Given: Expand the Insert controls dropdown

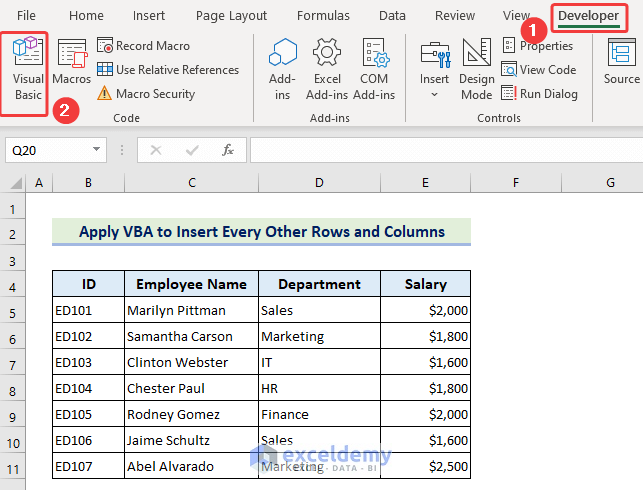Looking at the screenshot, I should (434, 94).
